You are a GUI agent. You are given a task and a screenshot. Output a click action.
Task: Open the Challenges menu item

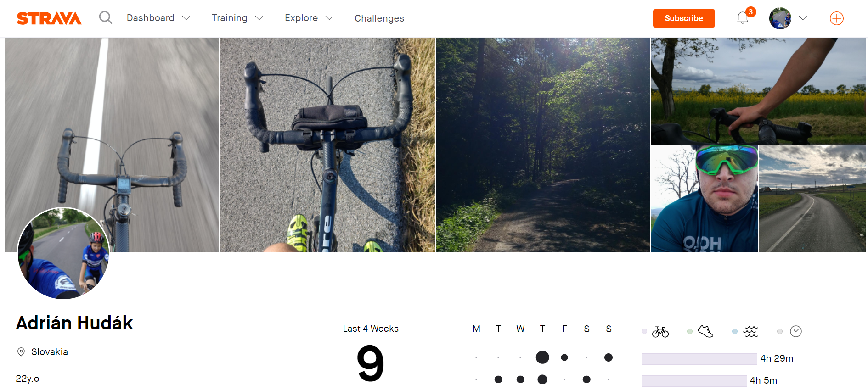click(379, 18)
